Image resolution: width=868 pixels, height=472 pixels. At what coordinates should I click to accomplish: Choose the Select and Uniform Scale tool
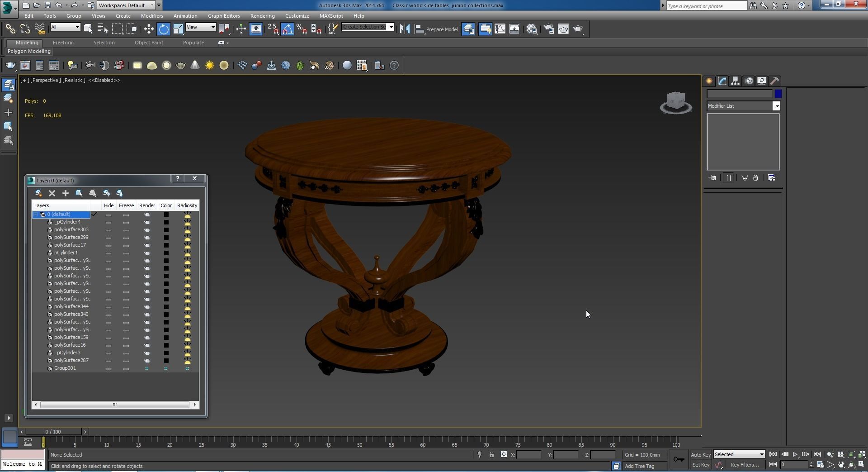178,29
